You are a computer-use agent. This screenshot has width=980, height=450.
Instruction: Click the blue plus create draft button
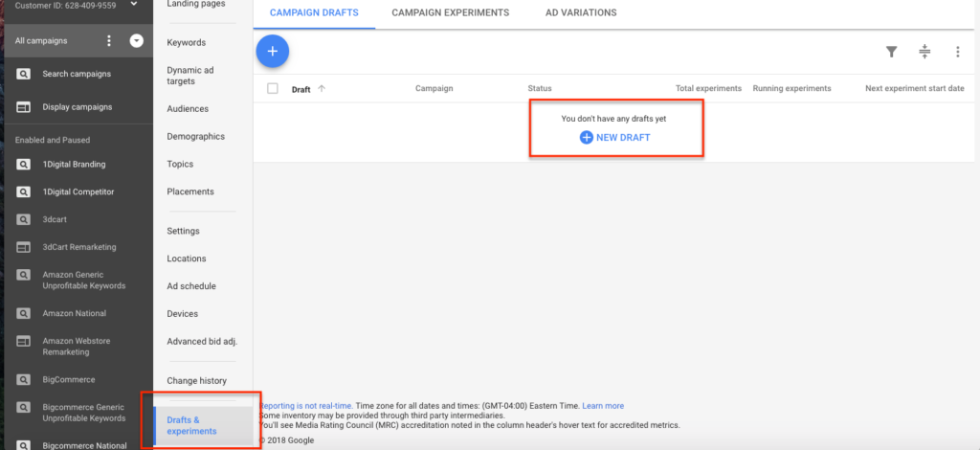[273, 52]
